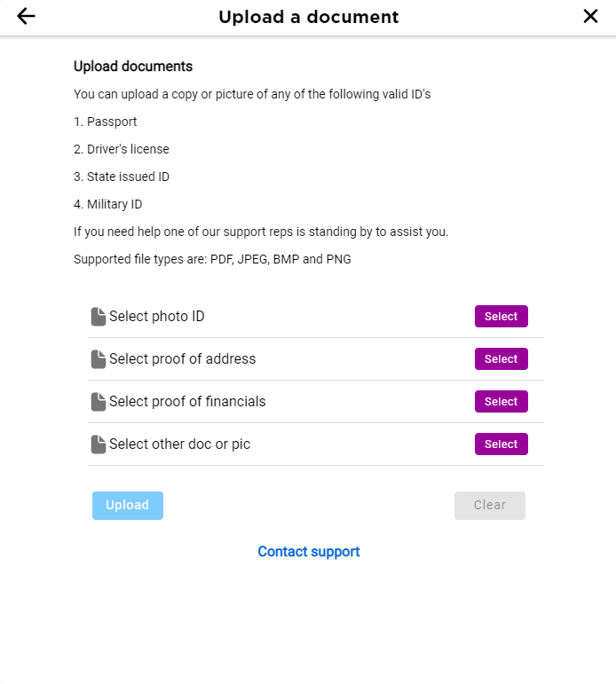
Task: Click the file icon beside other doc or pic
Action: 99,444
